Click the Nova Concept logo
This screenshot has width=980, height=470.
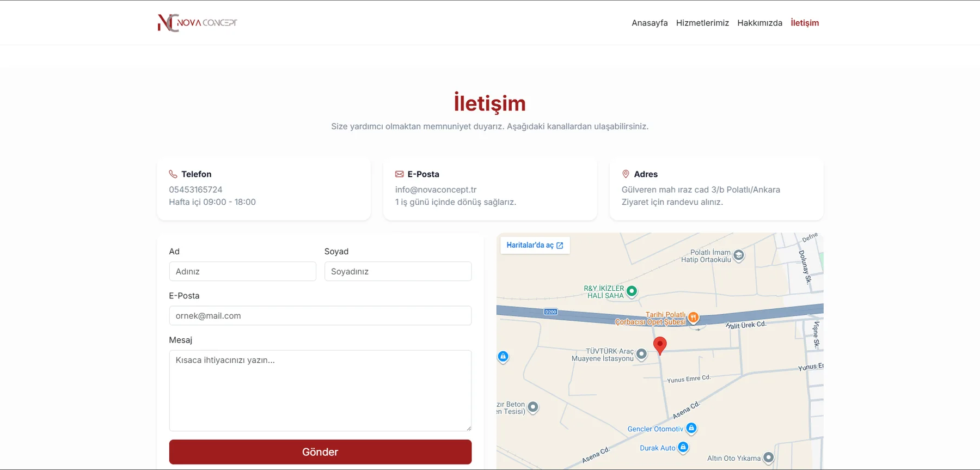point(197,23)
